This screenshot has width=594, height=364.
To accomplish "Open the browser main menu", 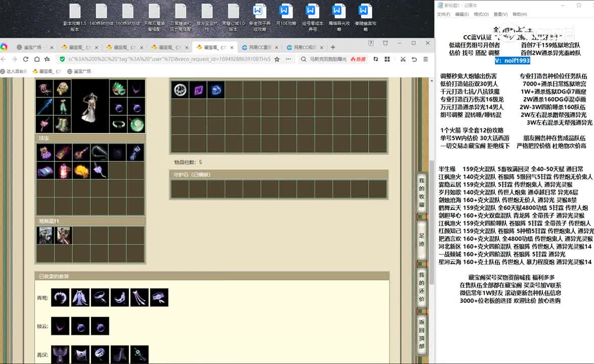I will click(426, 59).
